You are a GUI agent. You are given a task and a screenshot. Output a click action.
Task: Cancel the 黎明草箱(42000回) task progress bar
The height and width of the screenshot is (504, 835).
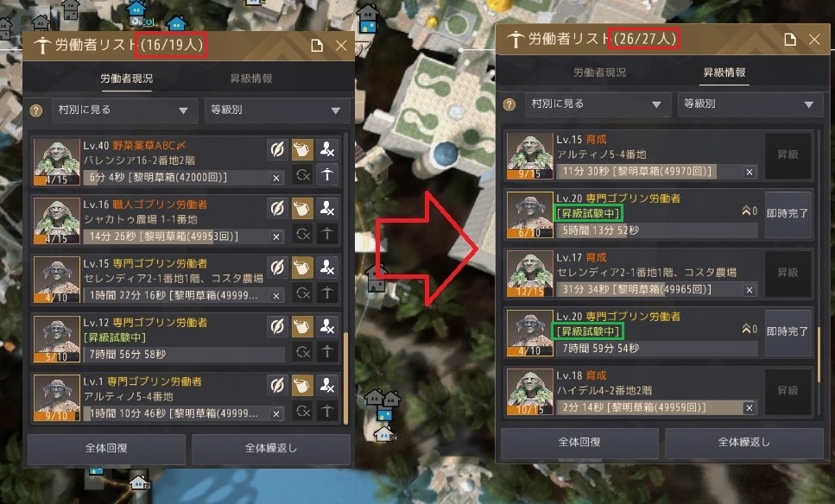pos(275,178)
